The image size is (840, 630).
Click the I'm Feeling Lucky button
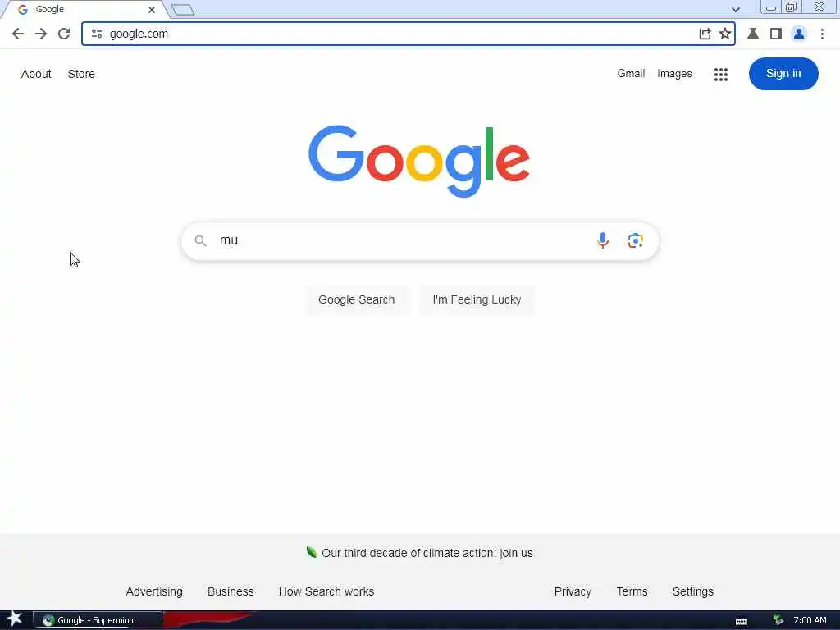coord(477,299)
